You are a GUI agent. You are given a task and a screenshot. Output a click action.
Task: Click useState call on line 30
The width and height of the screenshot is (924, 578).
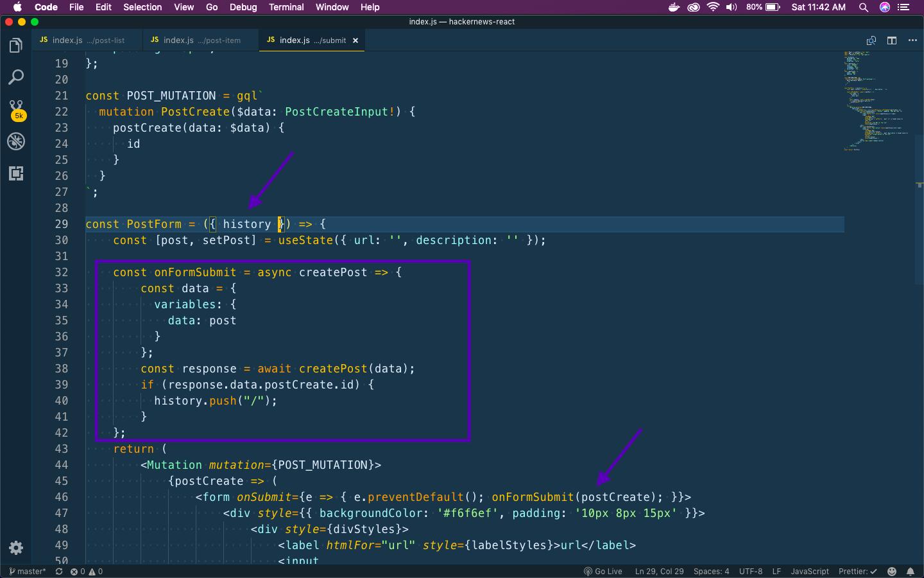[305, 240]
